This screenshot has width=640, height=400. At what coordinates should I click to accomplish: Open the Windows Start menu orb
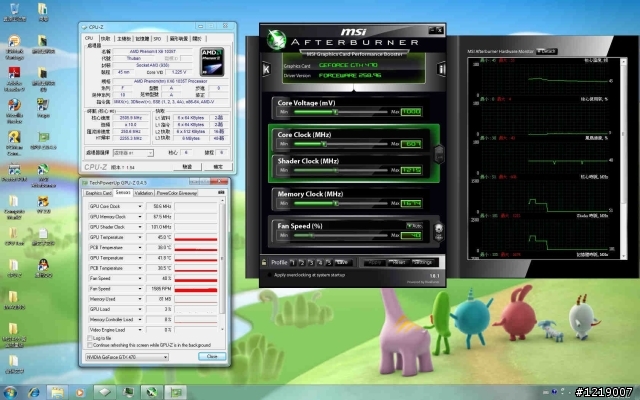(10, 393)
